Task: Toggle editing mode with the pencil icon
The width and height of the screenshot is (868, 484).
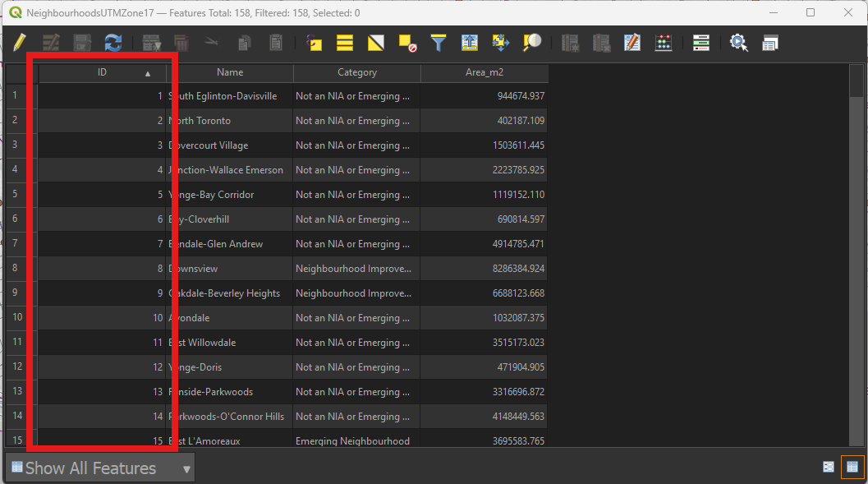Action: [x=20, y=43]
